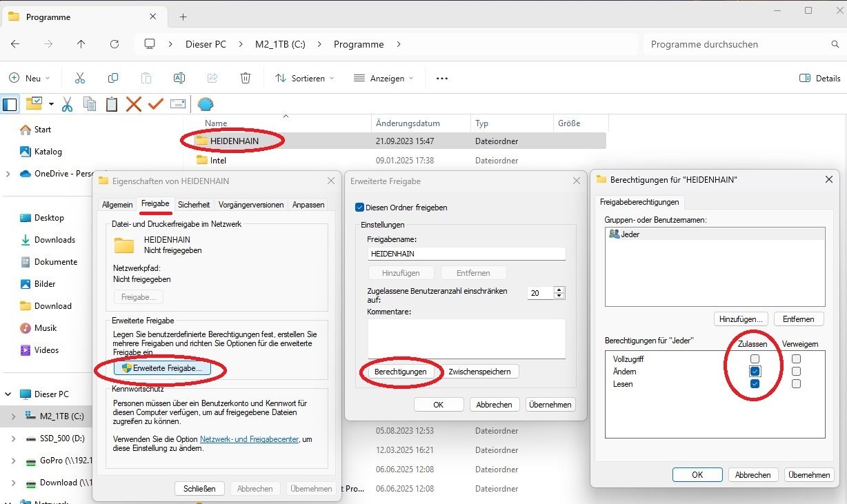
Task: Toggle Ändern Verweigern checkbox
Action: [797, 372]
